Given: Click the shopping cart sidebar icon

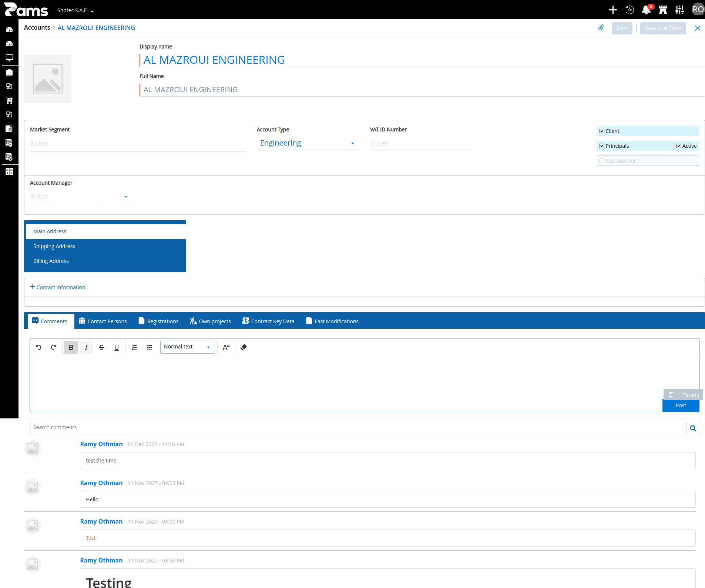Looking at the screenshot, I should point(9,100).
